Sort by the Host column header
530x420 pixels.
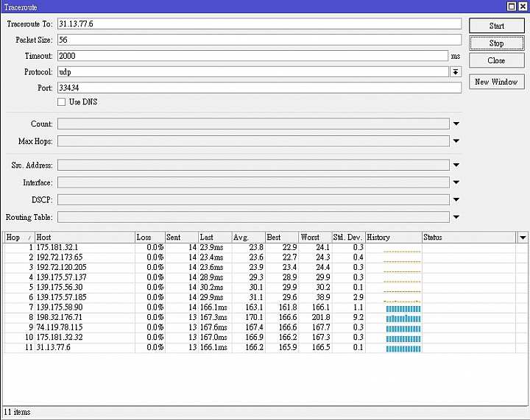coord(85,238)
